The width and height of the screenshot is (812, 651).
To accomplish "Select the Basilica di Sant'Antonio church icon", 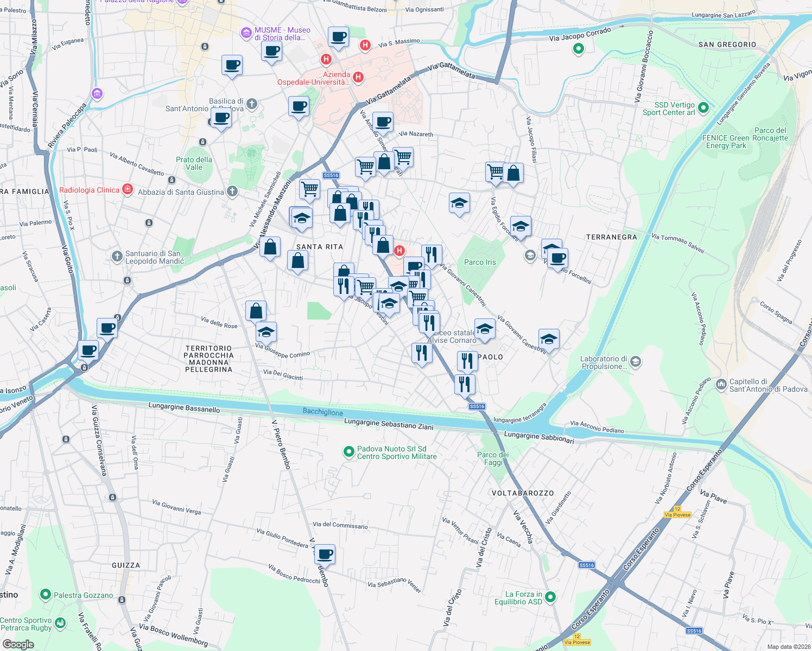I will tap(251, 104).
